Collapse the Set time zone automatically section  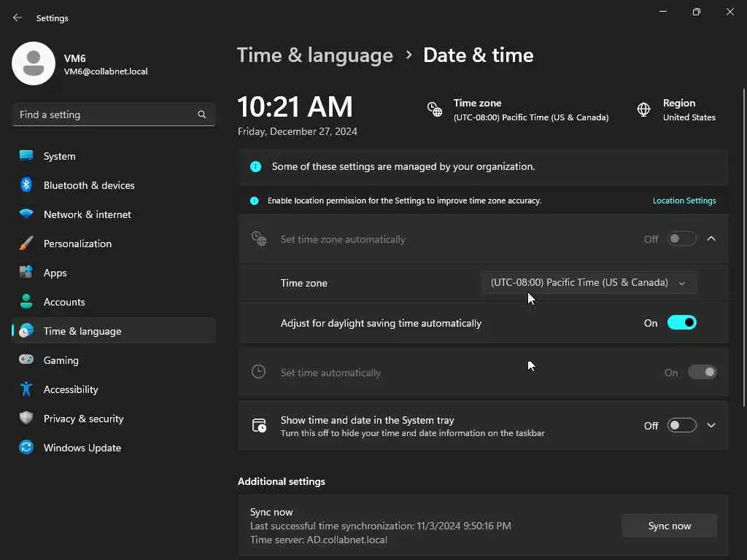point(711,239)
